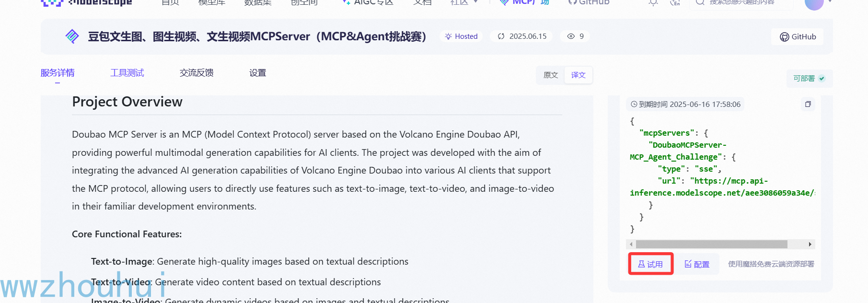This screenshot has width=868, height=303.
Task: Click the text 使用魔搭免费云端资源部署
Action: [771, 264]
